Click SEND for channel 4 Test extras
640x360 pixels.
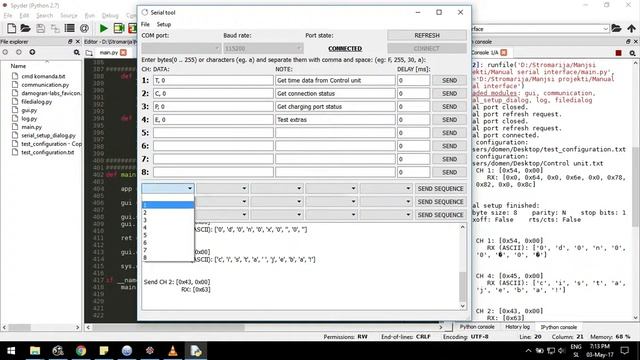pyautogui.click(x=449, y=120)
